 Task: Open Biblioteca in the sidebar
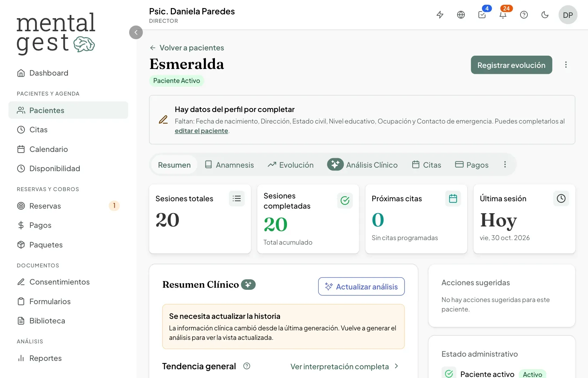[x=68, y=321]
